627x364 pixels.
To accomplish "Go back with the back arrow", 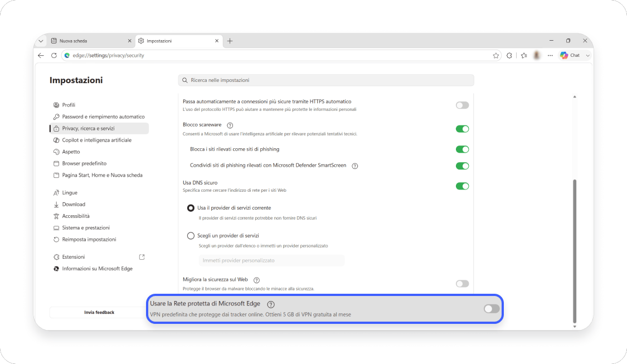I will tap(41, 56).
